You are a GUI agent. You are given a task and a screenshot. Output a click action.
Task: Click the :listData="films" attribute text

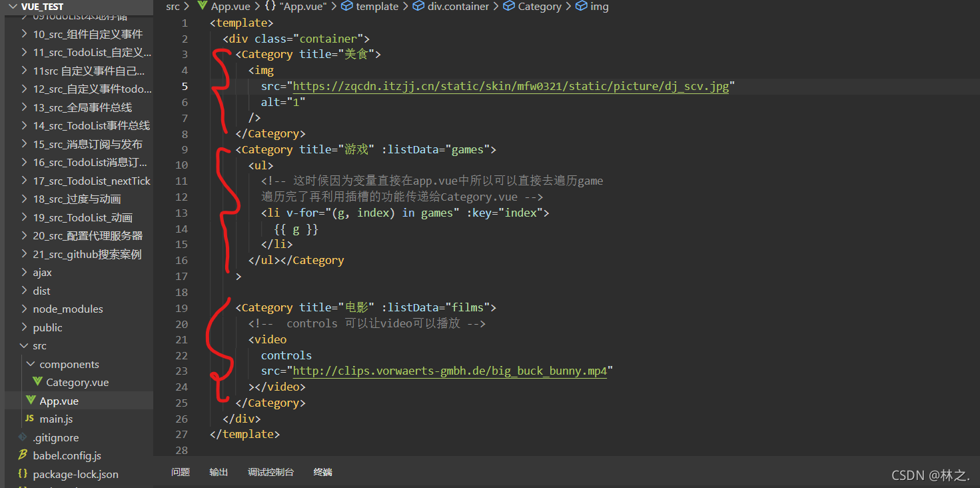click(x=436, y=307)
